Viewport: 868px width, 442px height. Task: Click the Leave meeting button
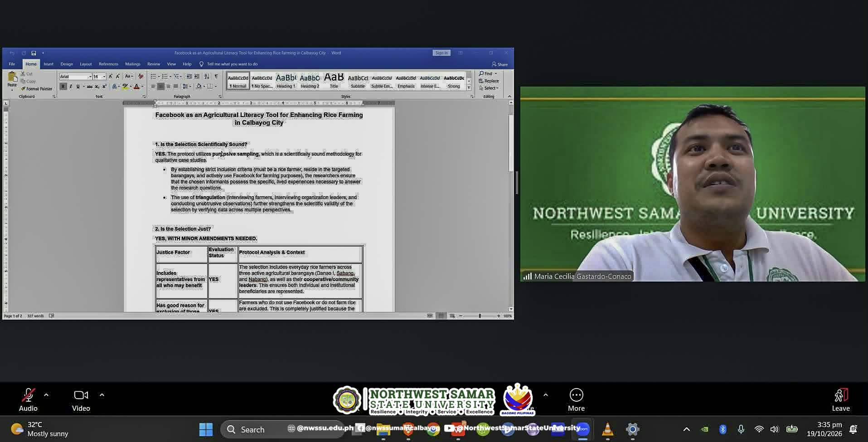[x=841, y=400]
